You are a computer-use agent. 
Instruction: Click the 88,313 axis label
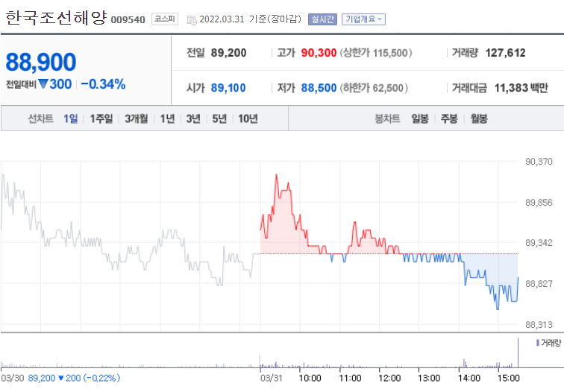click(539, 325)
